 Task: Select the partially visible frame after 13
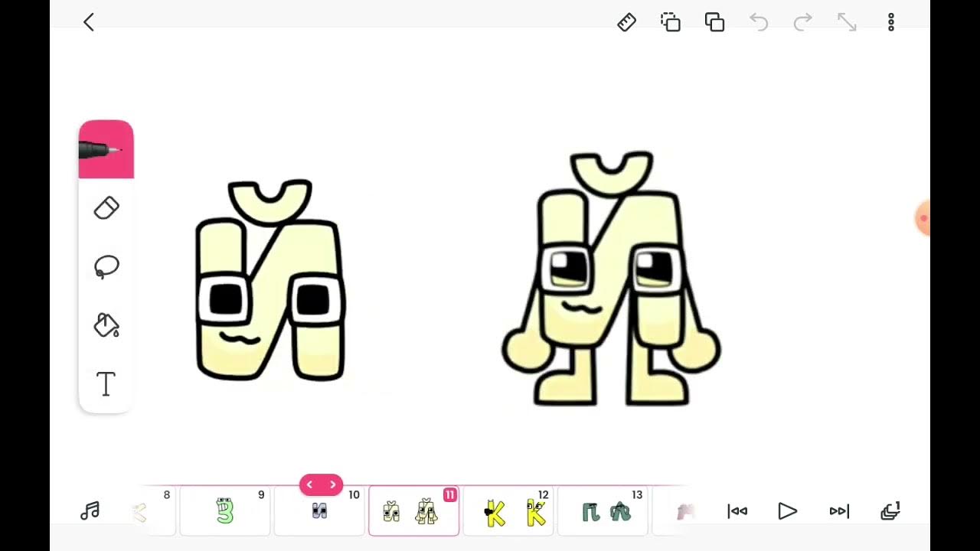click(x=674, y=511)
